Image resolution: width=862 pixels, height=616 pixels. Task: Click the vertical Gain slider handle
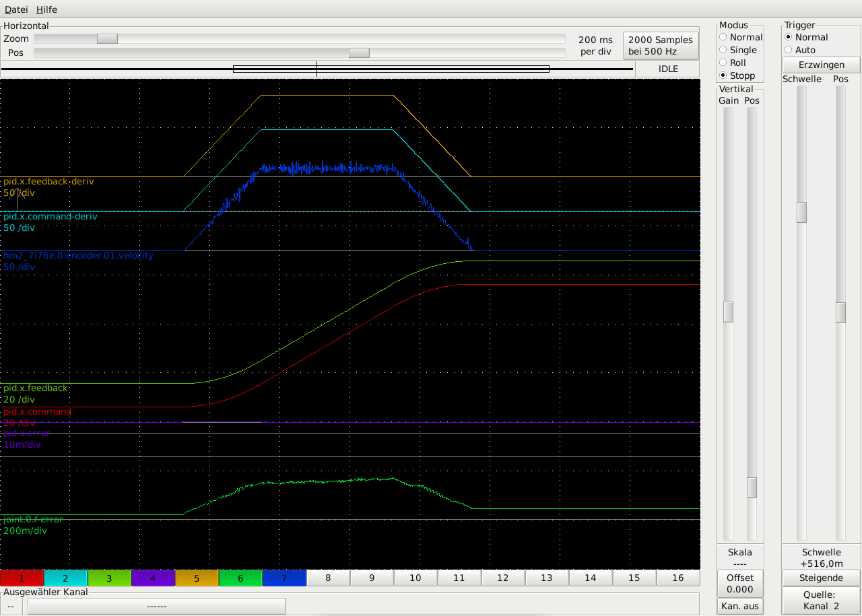[x=728, y=312]
